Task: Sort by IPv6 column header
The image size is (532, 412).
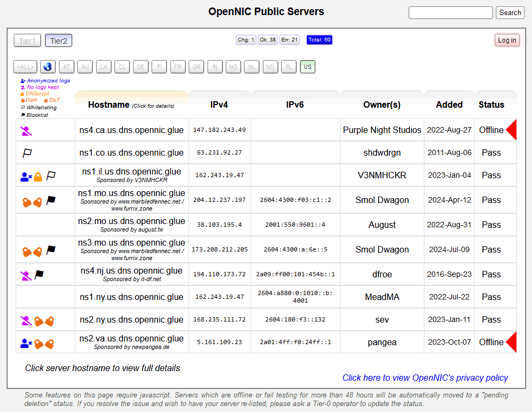Action: 295,105
